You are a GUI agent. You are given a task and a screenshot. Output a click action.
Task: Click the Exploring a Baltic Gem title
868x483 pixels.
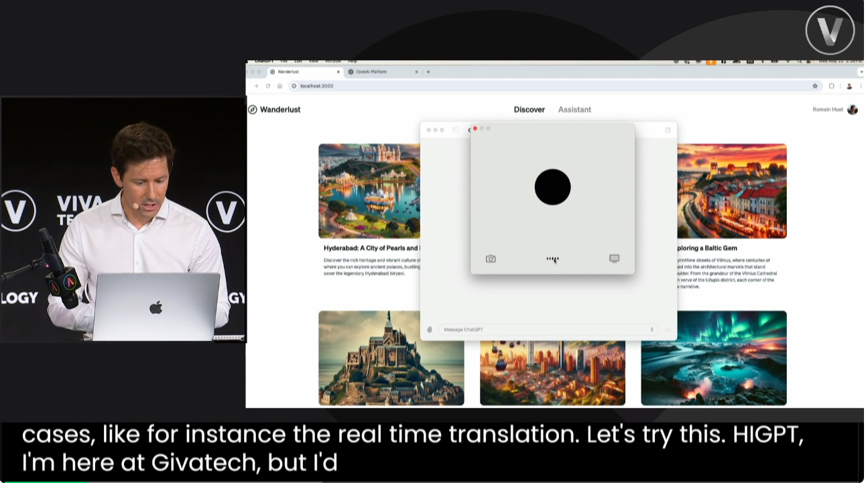tap(707, 248)
